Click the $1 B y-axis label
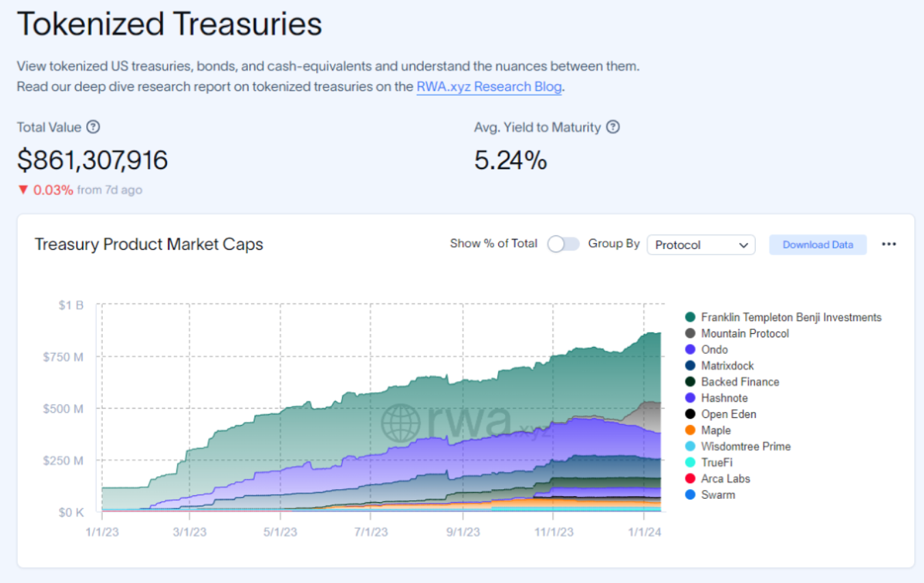Screen dimensions: 924x583 pos(71,305)
